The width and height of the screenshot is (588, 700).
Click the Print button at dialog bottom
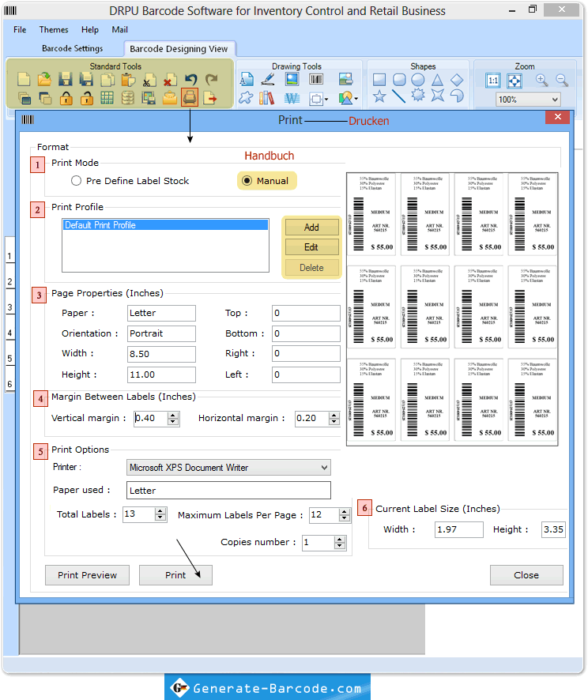pos(175,575)
